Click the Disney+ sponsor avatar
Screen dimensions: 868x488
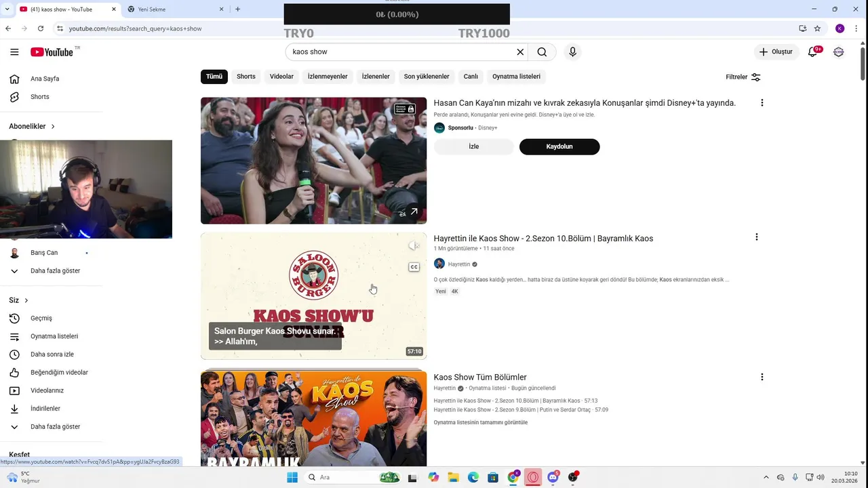coord(439,128)
